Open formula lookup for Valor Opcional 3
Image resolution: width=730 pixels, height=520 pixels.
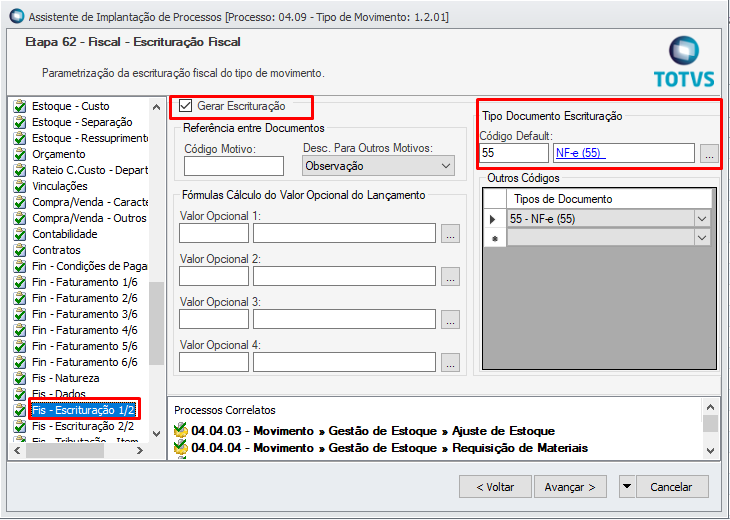450,320
